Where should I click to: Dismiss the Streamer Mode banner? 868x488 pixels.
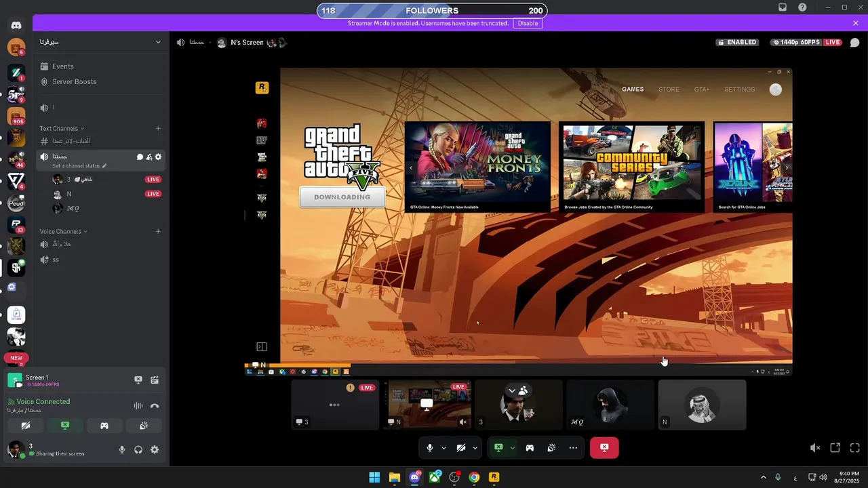(x=856, y=23)
